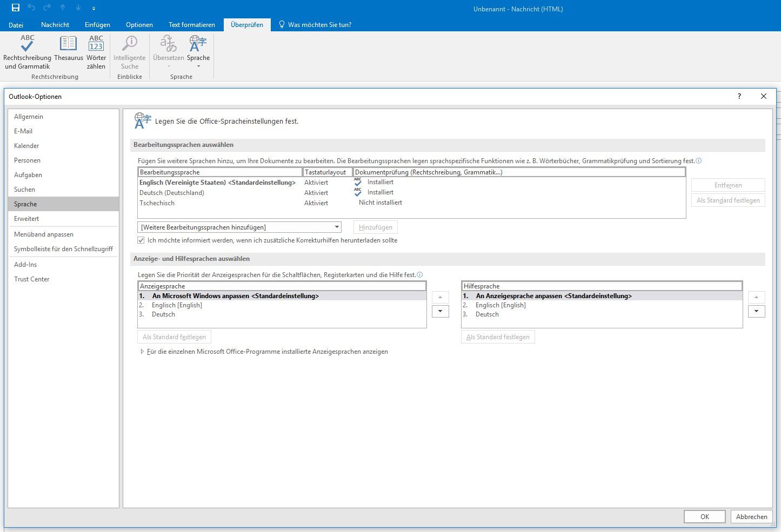Switch to the Optionen ribbon tab
This screenshot has height=532, width=781.
(139, 25)
